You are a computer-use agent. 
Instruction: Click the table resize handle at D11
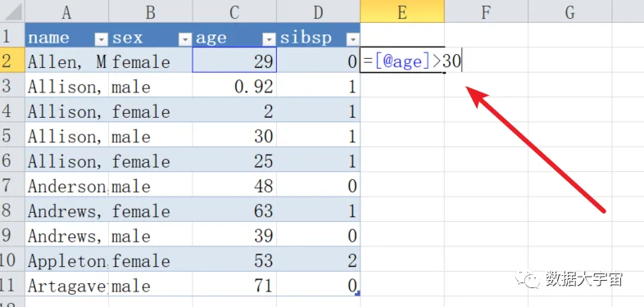click(358, 293)
